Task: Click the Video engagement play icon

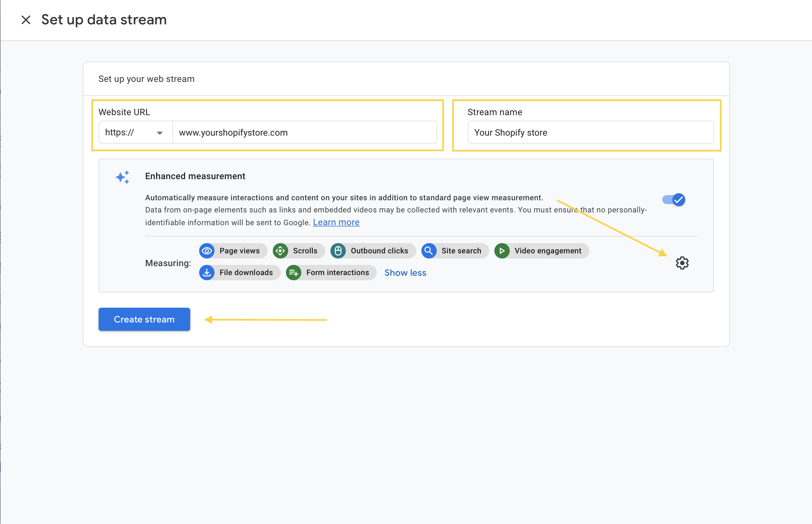Action: tap(502, 251)
